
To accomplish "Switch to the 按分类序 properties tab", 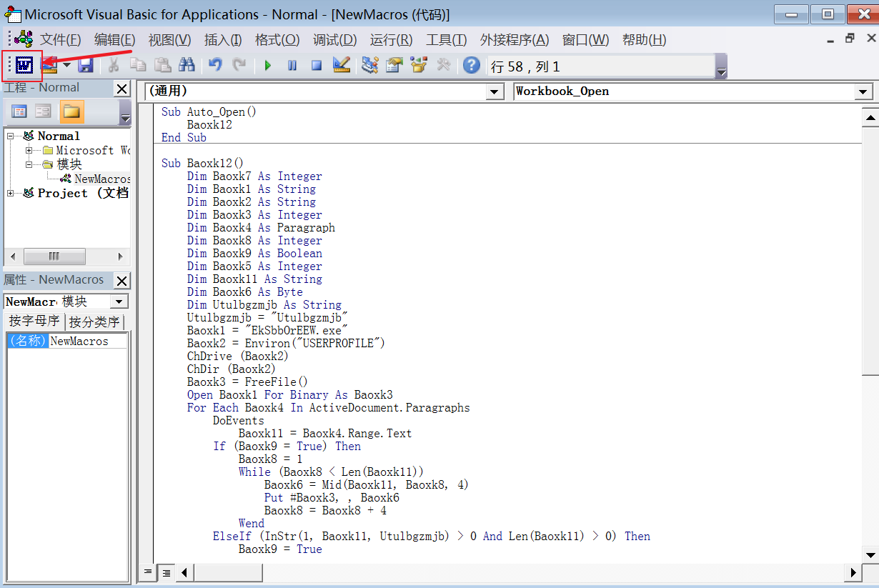I will click(94, 322).
